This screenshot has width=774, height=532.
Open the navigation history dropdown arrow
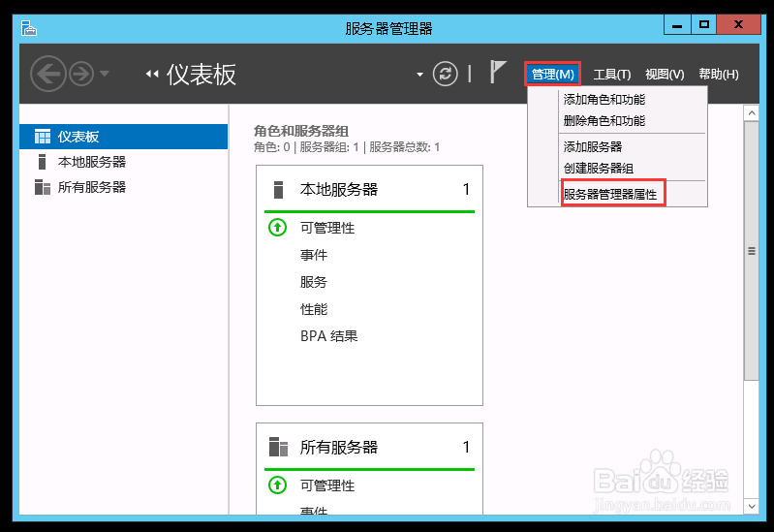click(x=105, y=74)
